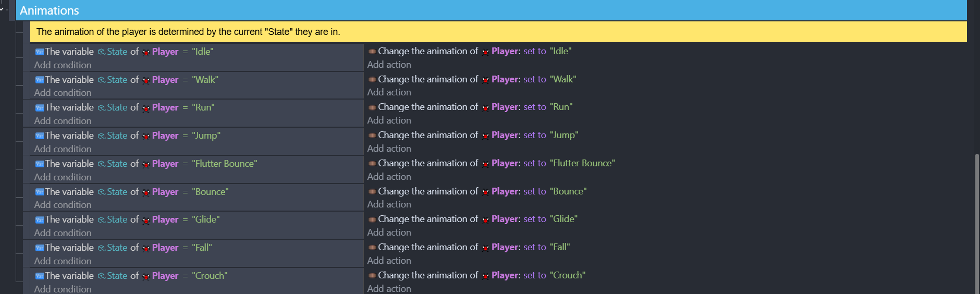Add a condition under the "Jump" state
980x294 pixels.
63,149
